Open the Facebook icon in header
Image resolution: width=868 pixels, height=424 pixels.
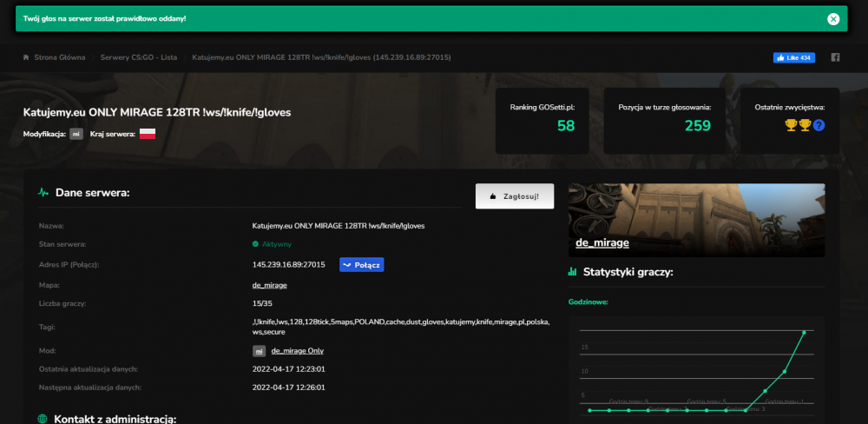(x=835, y=57)
